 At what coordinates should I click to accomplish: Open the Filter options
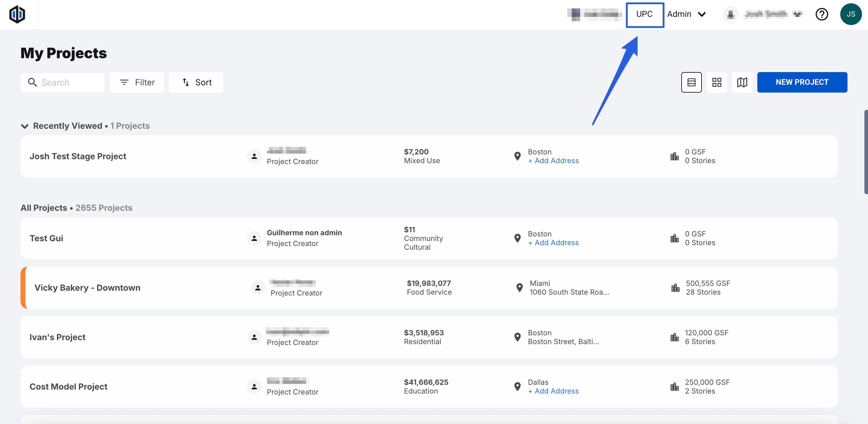click(x=137, y=82)
